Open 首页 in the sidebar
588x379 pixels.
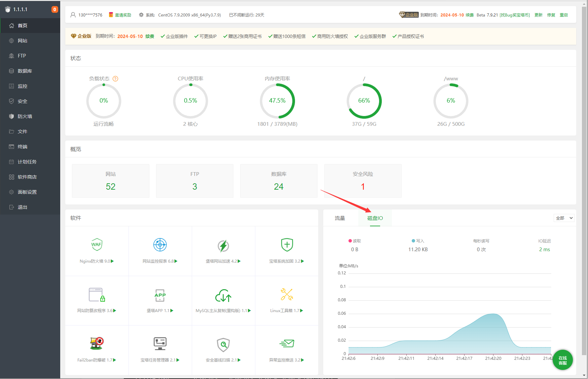[x=30, y=26]
